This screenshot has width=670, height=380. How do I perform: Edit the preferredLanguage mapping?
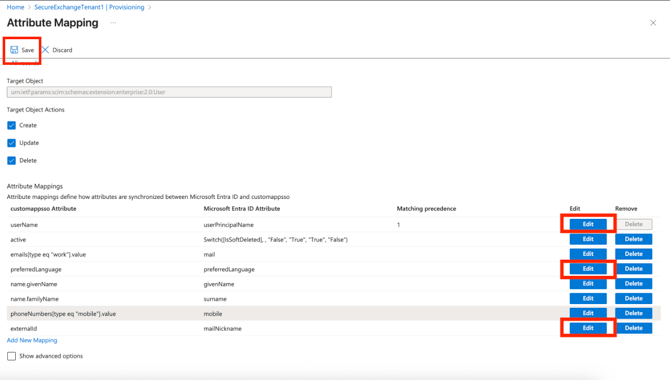tap(588, 269)
